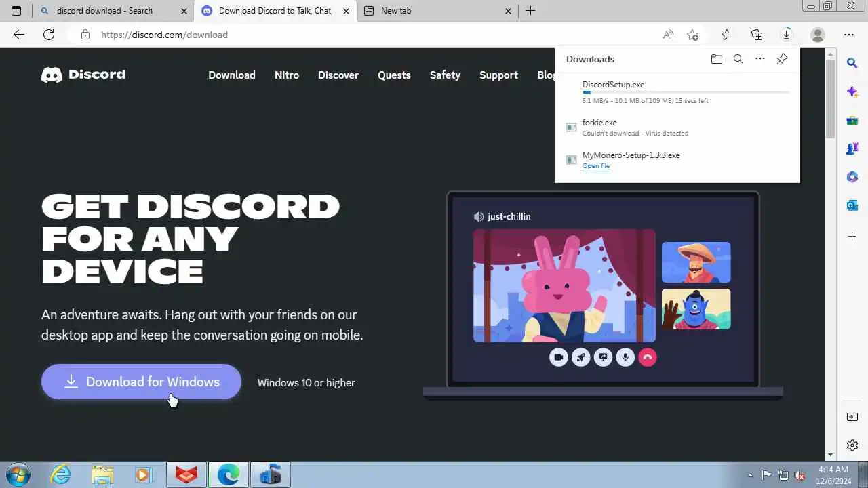Open Windows Media Player taskbar icon
This screenshot has height=488, width=868.
click(144, 474)
